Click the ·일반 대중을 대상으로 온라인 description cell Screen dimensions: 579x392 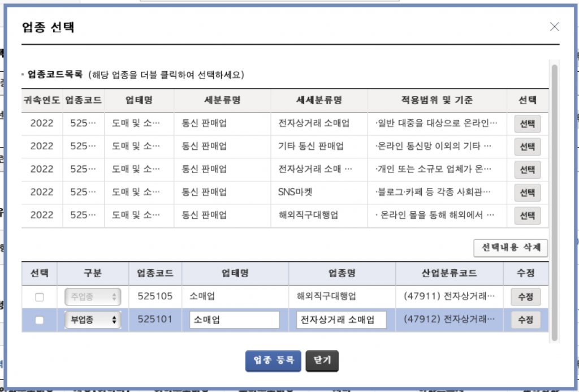(436, 123)
